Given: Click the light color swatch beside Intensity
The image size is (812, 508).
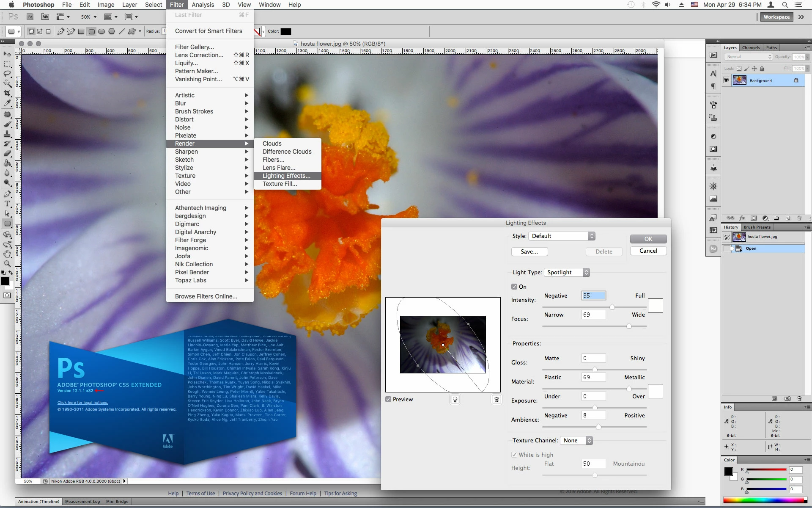Looking at the screenshot, I should click(x=655, y=305).
